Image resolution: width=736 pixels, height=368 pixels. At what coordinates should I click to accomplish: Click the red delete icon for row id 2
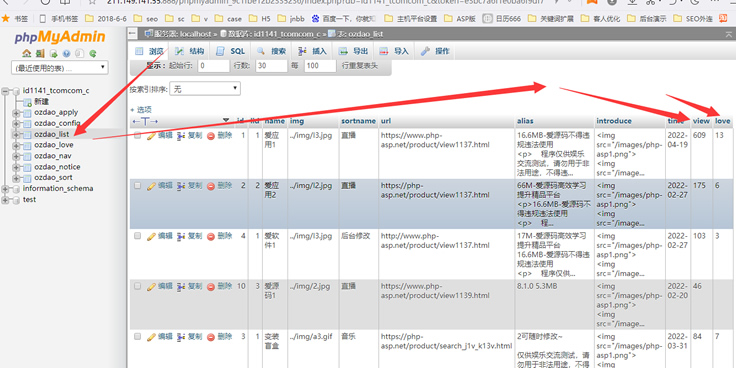click(x=211, y=186)
